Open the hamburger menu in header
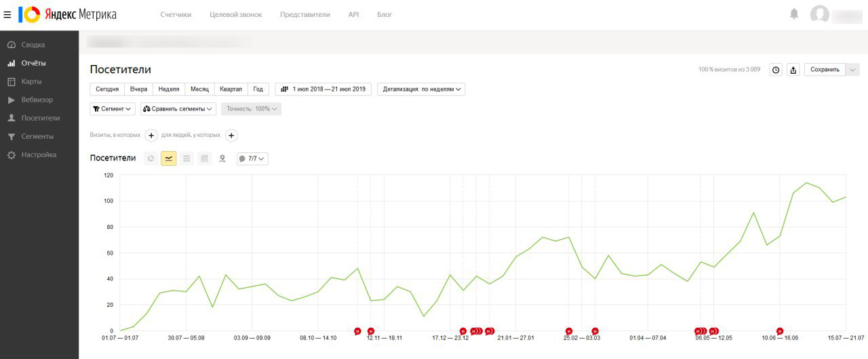The image size is (868, 359). pyautogui.click(x=7, y=14)
